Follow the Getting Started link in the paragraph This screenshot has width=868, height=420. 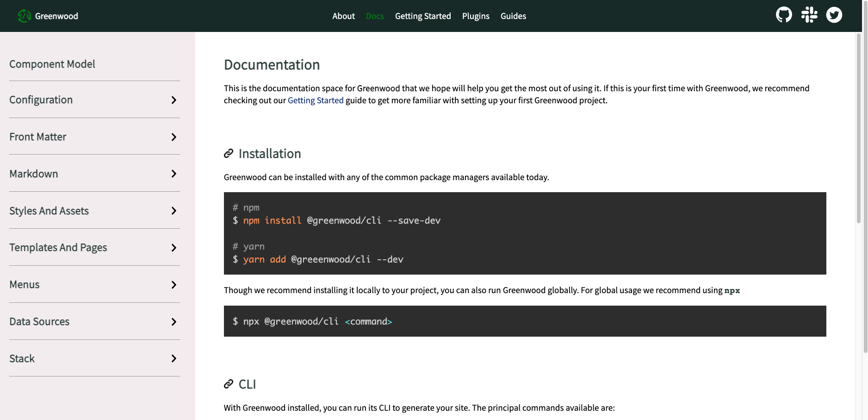pyautogui.click(x=316, y=100)
